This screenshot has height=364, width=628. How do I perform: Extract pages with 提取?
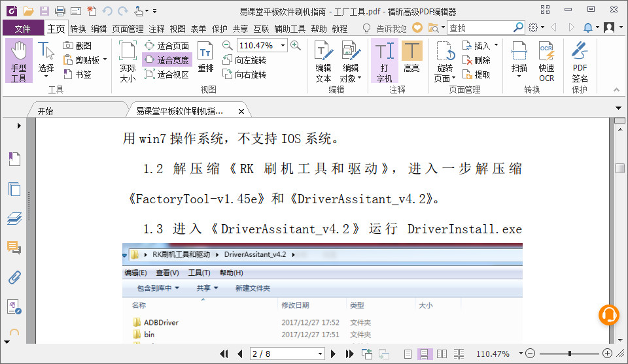point(477,74)
